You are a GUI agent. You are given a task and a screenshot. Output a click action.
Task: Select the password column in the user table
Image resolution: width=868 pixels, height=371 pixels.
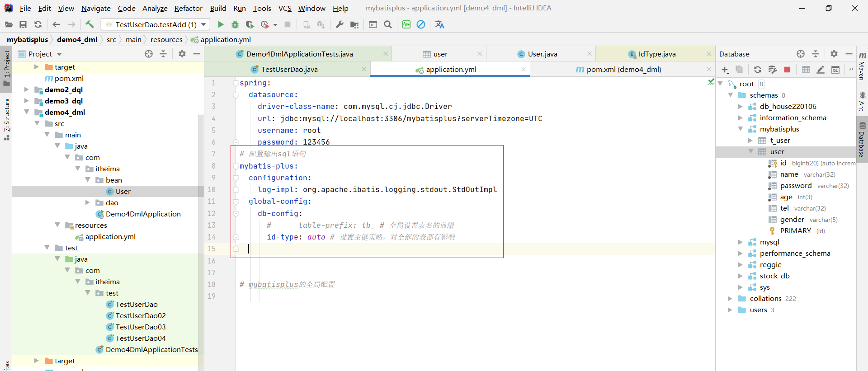(x=796, y=186)
